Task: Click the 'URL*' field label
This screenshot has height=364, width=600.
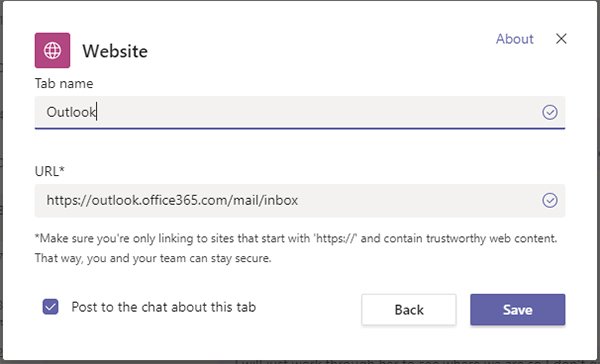Action: pos(49,171)
